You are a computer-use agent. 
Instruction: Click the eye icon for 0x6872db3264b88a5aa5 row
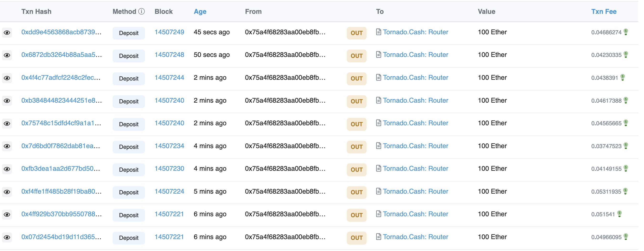point(7,55)
